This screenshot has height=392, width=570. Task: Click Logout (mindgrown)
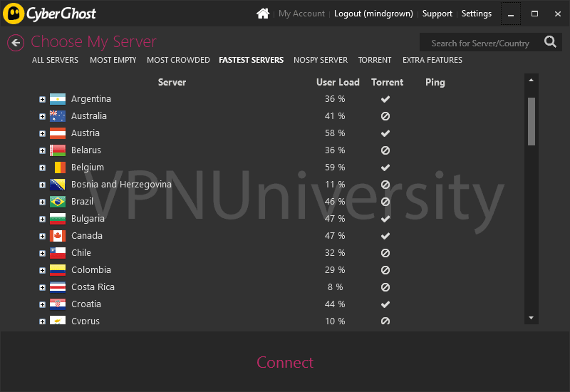(373, 14)
